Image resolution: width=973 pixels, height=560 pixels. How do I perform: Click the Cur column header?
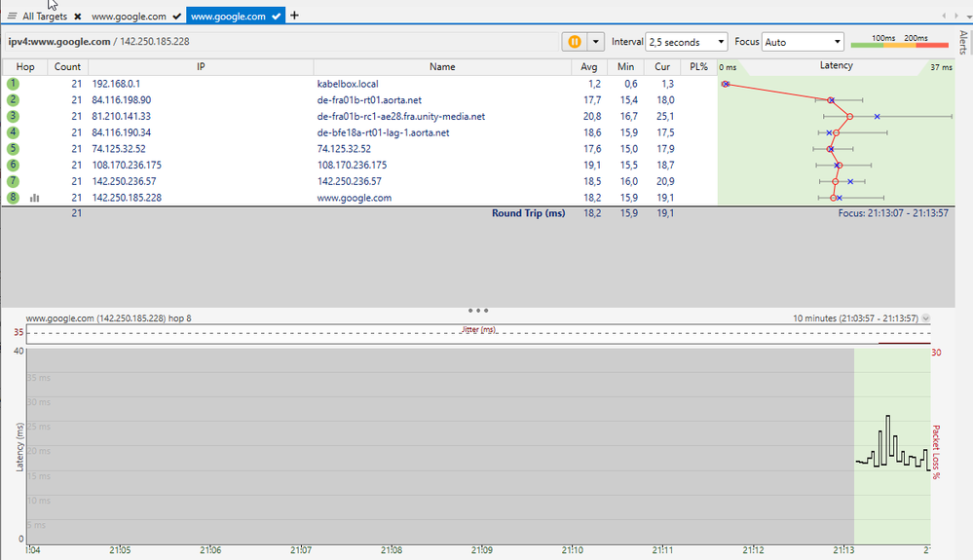tap(662, 67)
